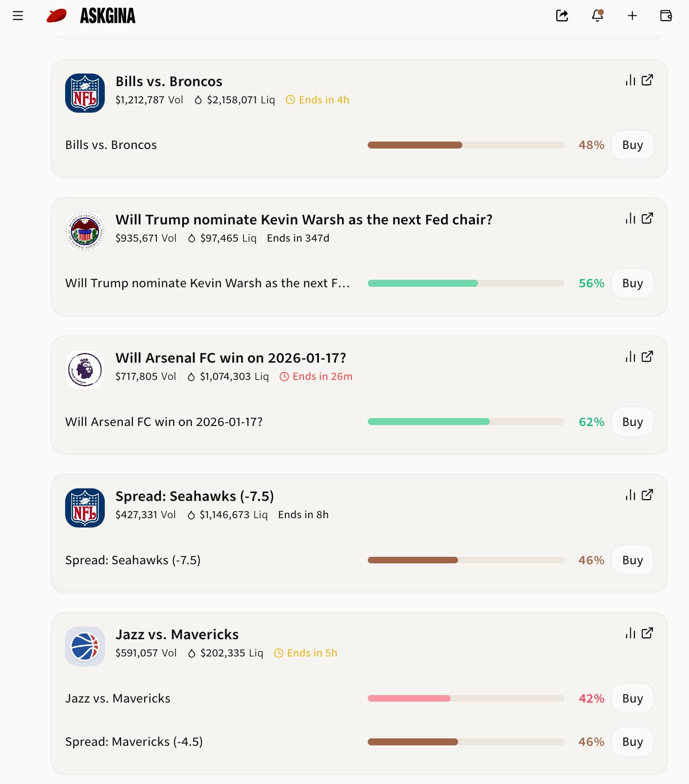Buy Bills vs. Broncos at 48%
The height and width of the screenshot is (784, 689).
[x=632, y=145]
